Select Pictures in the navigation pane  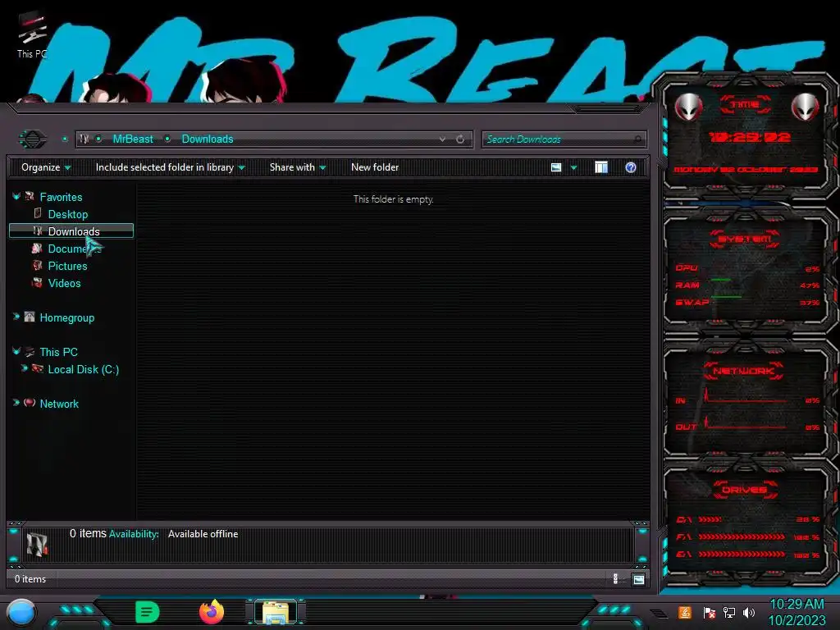tap(67, 267)
